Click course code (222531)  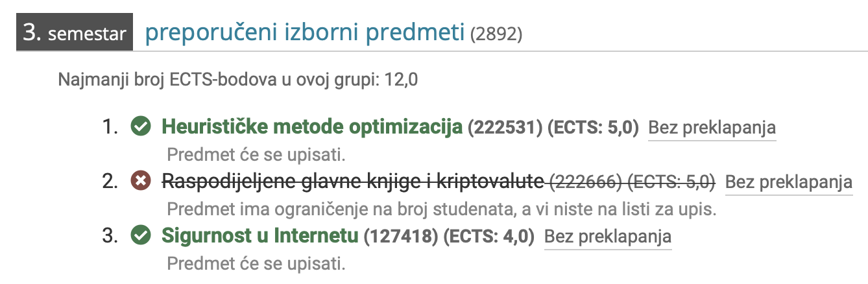[505, 128]
